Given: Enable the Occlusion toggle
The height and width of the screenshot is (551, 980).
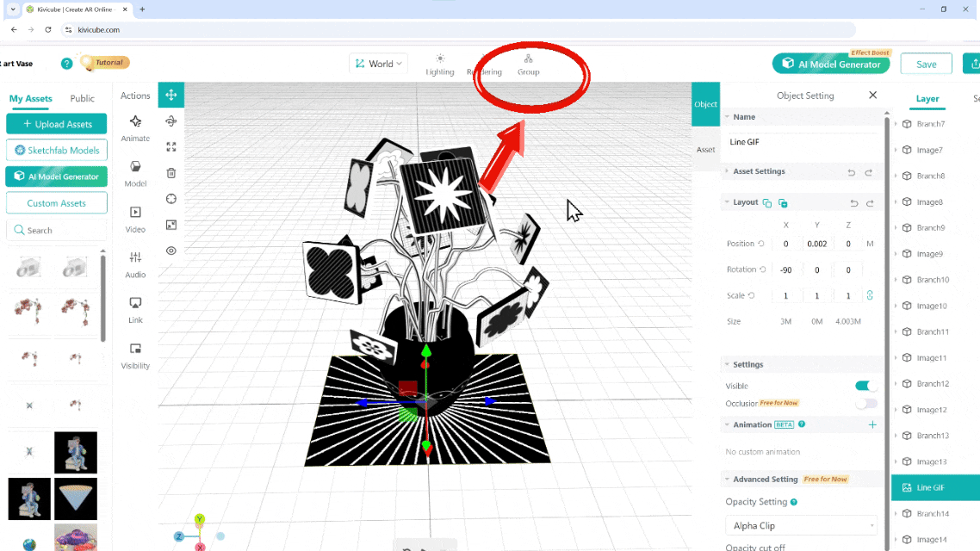Looking at the screenshot, I should (x=865, y=403).
